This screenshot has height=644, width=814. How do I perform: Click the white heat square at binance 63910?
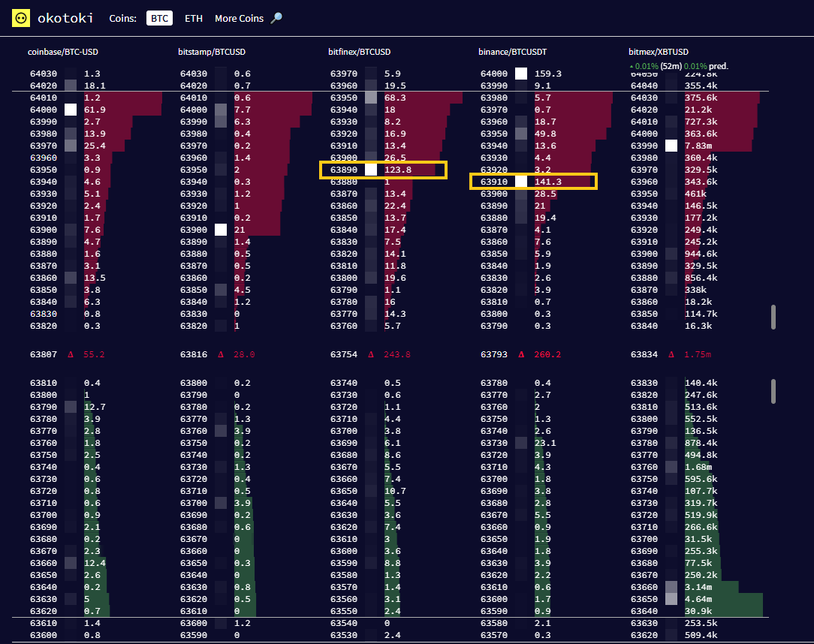pos(521,182)
